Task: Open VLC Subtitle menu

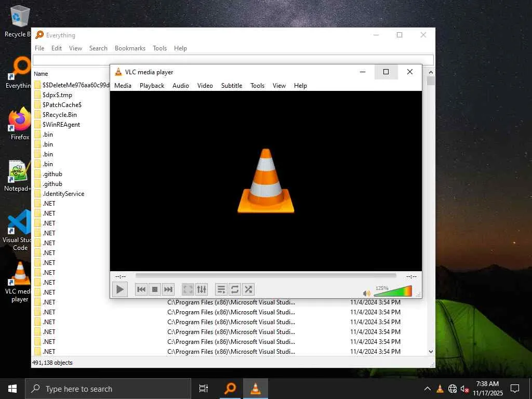Action: coord(232,86)
